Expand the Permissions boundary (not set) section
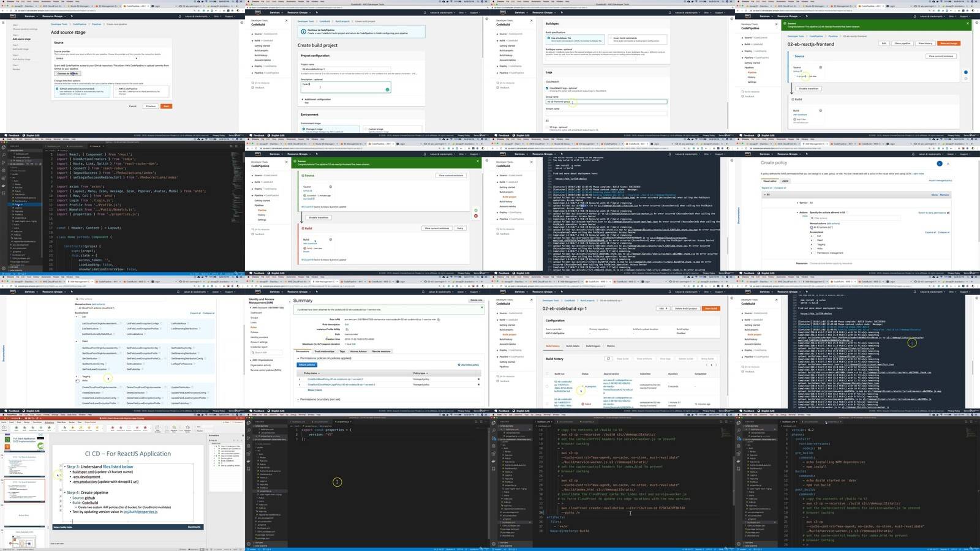The image size is (980, 551). tap(319, 399)
